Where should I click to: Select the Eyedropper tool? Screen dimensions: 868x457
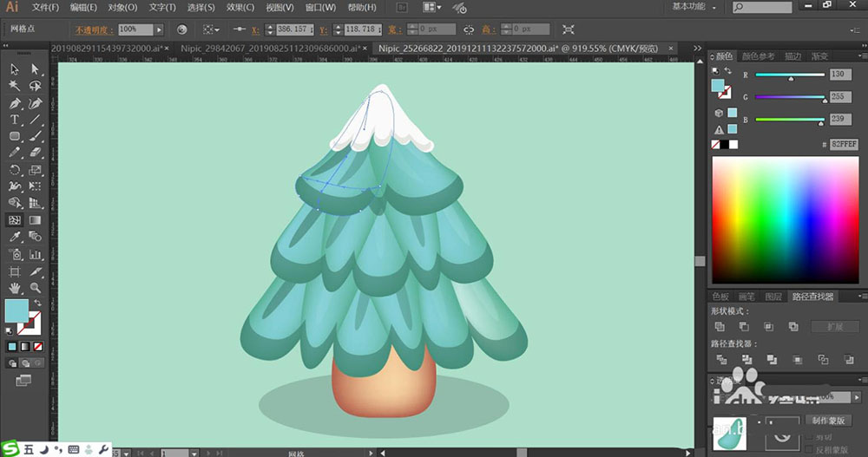tap(15, 237)
